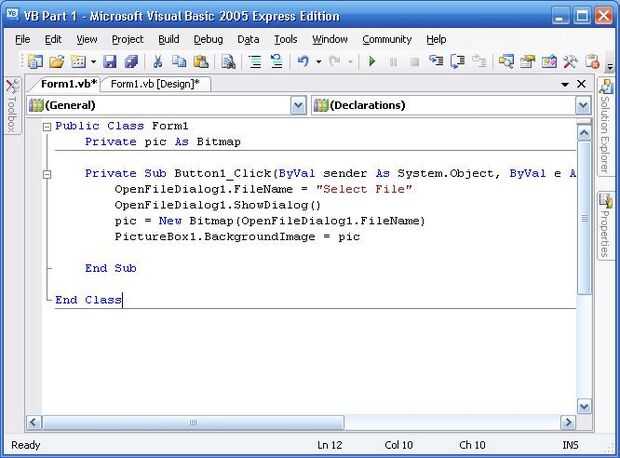
Task: Open a file with the Open icon
Action: coord(57,62)
